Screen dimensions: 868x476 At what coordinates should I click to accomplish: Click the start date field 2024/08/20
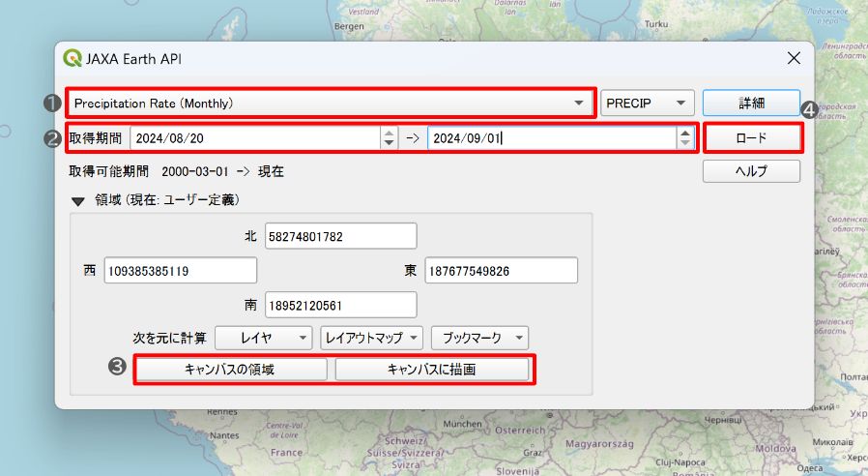point(255,138)
